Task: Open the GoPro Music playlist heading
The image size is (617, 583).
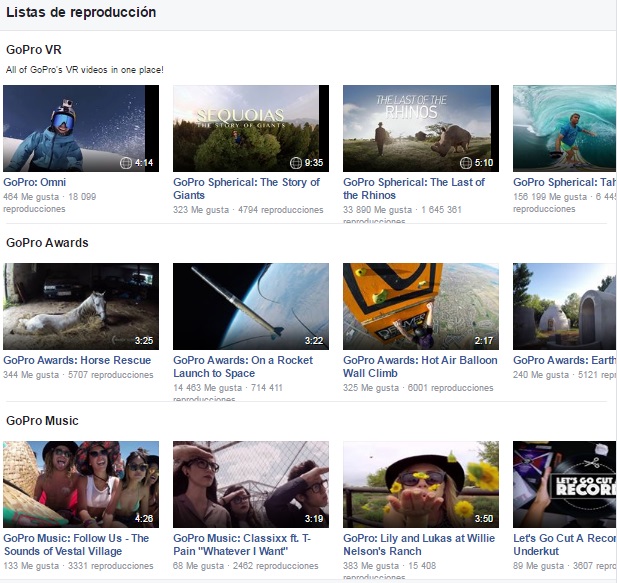Action: (42, 420)
